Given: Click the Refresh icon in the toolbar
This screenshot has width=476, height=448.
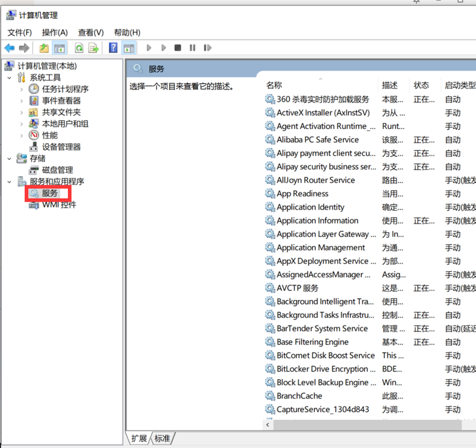Looking at the screenshot, I should (x=79, y=48).
